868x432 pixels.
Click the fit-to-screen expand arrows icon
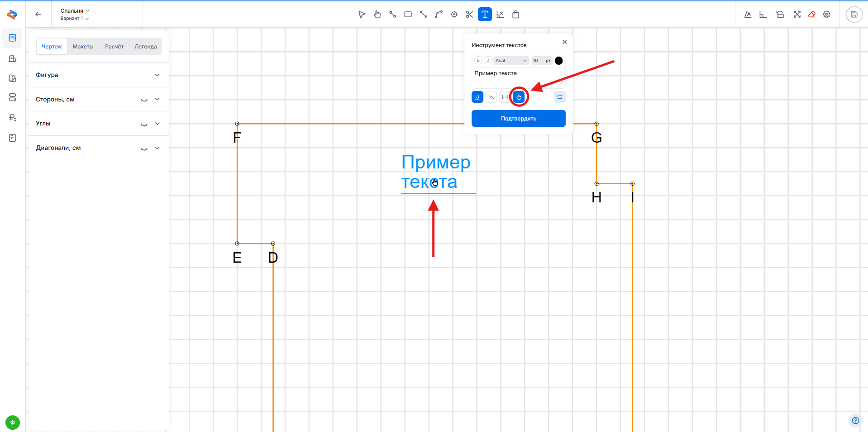797,14
